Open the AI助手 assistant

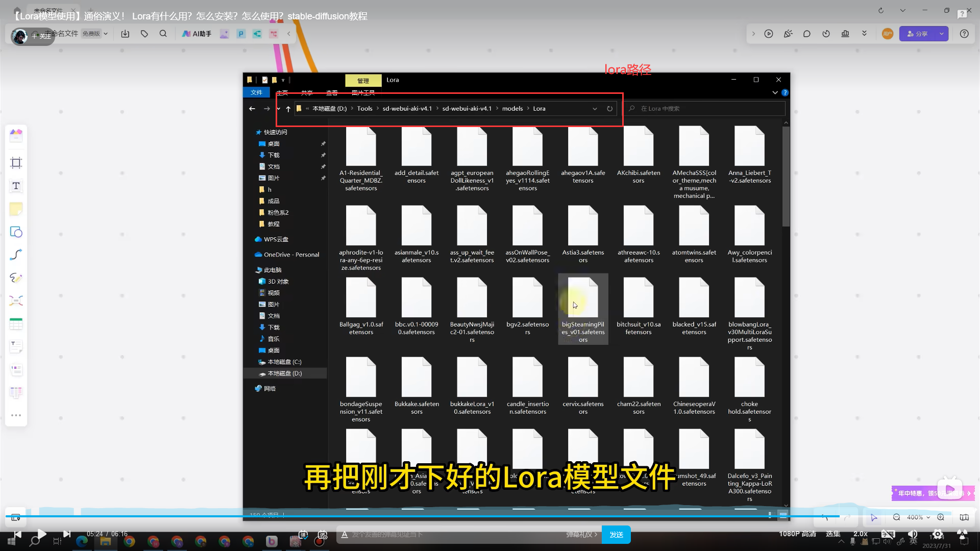pos(197,34)
